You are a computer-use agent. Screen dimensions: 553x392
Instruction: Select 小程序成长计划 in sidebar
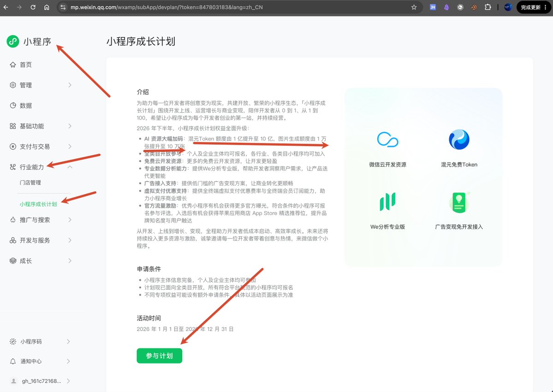click(38, 204)
